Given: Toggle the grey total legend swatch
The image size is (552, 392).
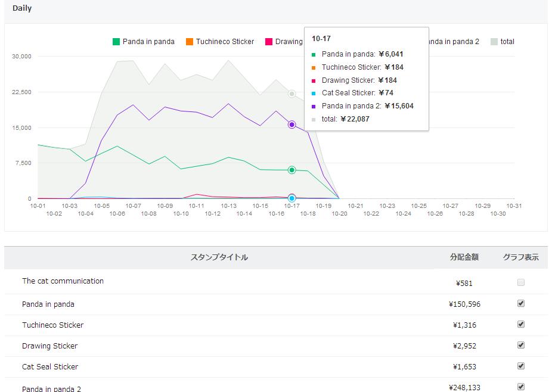Looking at the screenshot, I should (x=494, y=42).
